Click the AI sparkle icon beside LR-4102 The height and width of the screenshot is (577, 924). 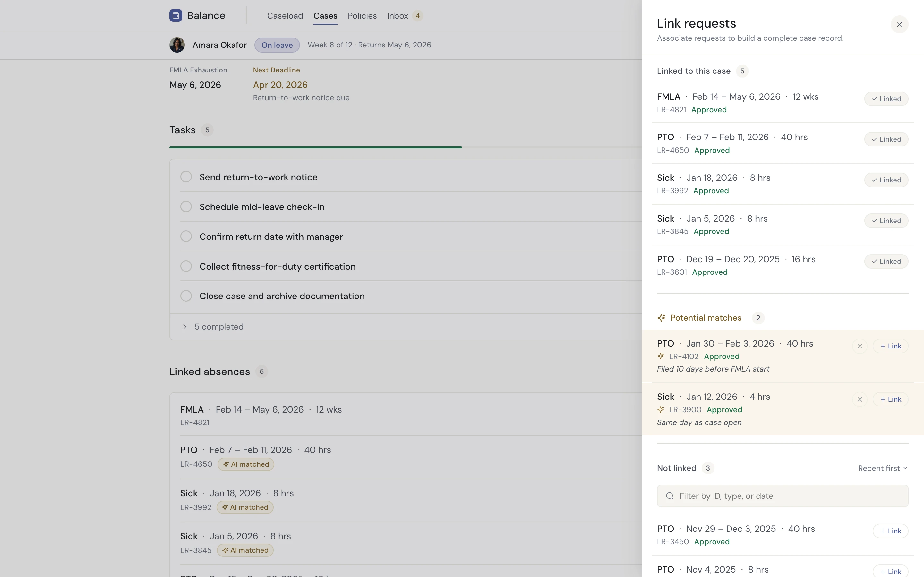click(661, 356)
